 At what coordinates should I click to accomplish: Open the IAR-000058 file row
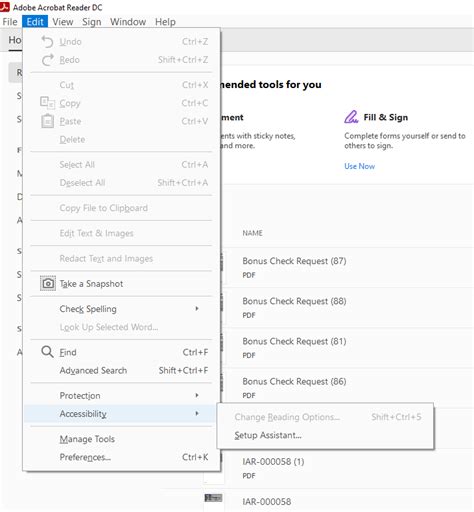click(338, 501)
